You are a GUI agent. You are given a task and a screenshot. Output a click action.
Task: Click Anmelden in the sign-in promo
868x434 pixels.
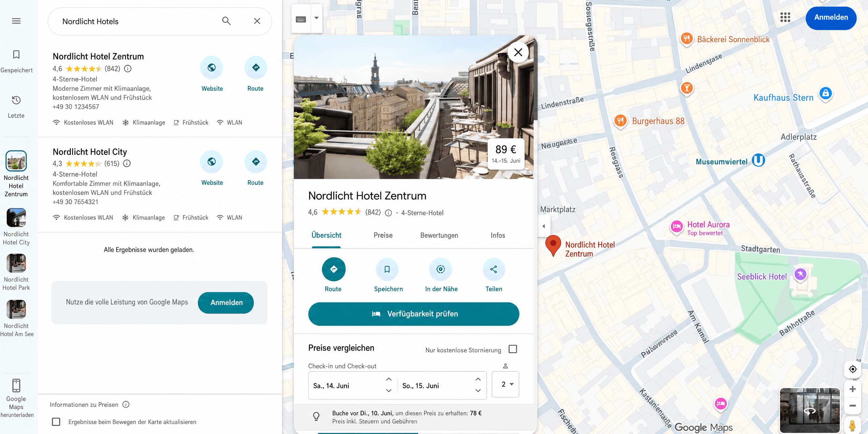pyautogui.click(x=226, y=302)
